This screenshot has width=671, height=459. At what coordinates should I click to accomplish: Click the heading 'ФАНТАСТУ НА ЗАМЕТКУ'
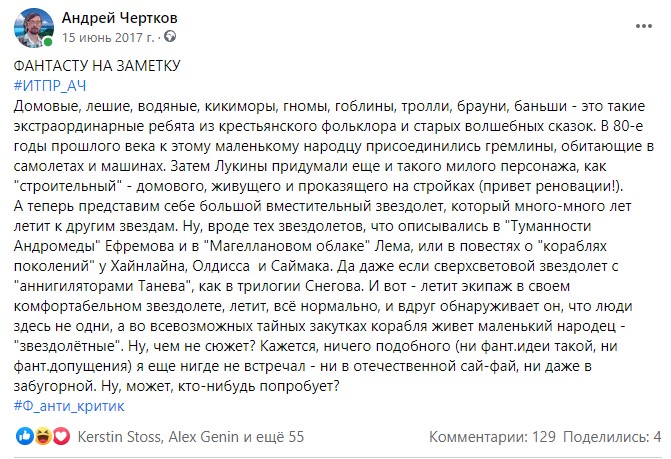[x=97, y=67]
